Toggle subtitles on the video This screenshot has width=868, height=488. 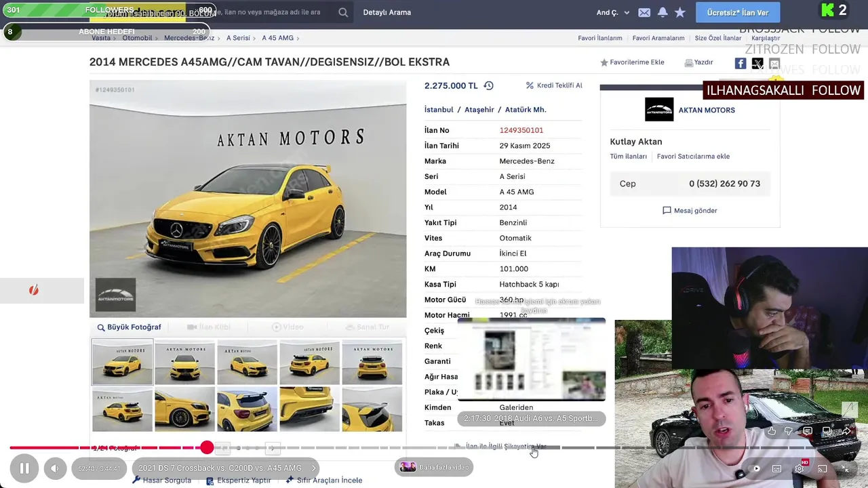(777, 468)
